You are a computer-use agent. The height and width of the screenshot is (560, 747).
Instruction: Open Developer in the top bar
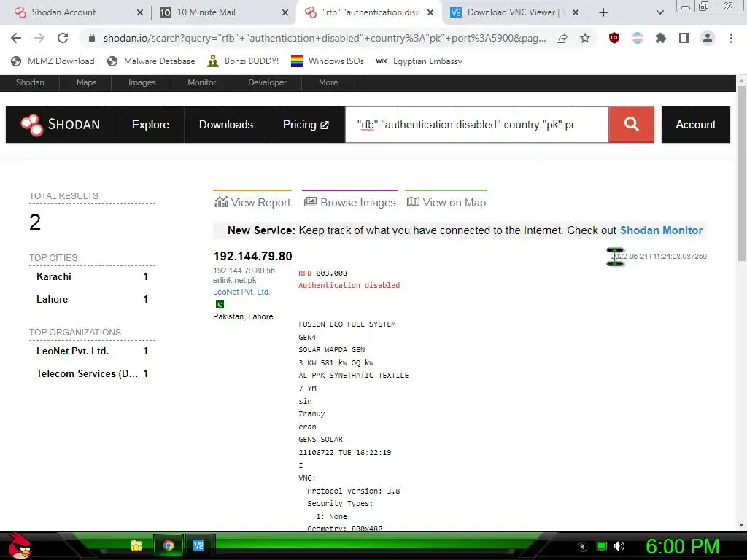pyautogui.click(x=267, y=83)
